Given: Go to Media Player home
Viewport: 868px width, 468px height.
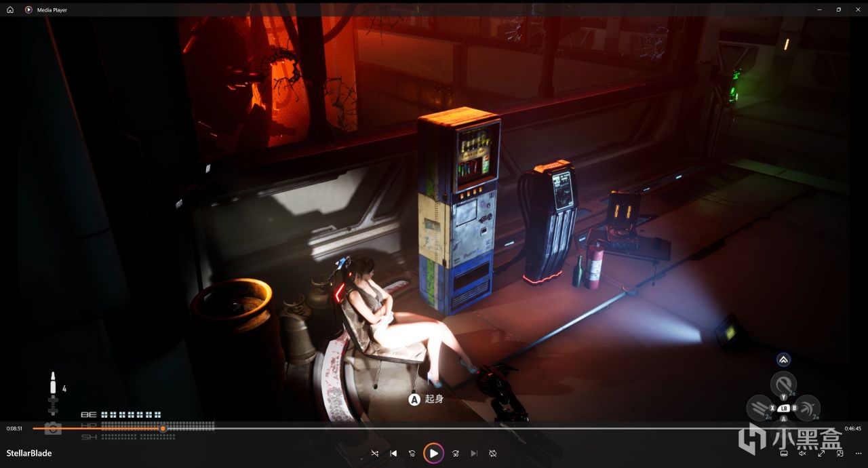Looking at the screenshot, I should [9, 9].
